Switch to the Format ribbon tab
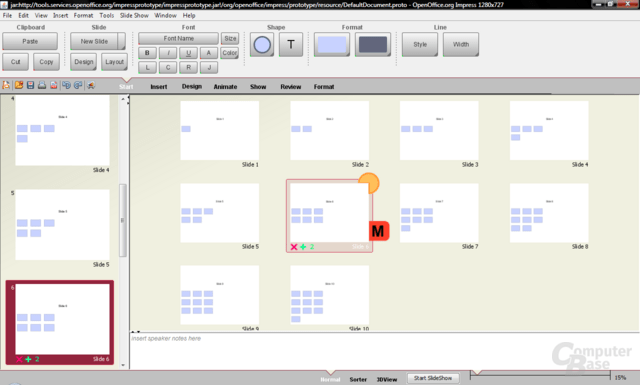Screen dimensions: 640x385 tap(324, 87)
